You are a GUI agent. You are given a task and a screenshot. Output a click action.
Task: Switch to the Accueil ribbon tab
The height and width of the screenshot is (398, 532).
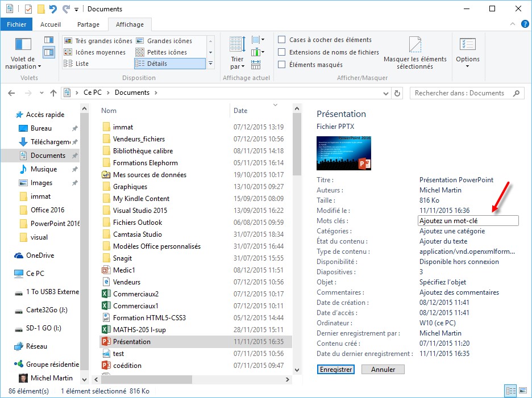(51, 24)
